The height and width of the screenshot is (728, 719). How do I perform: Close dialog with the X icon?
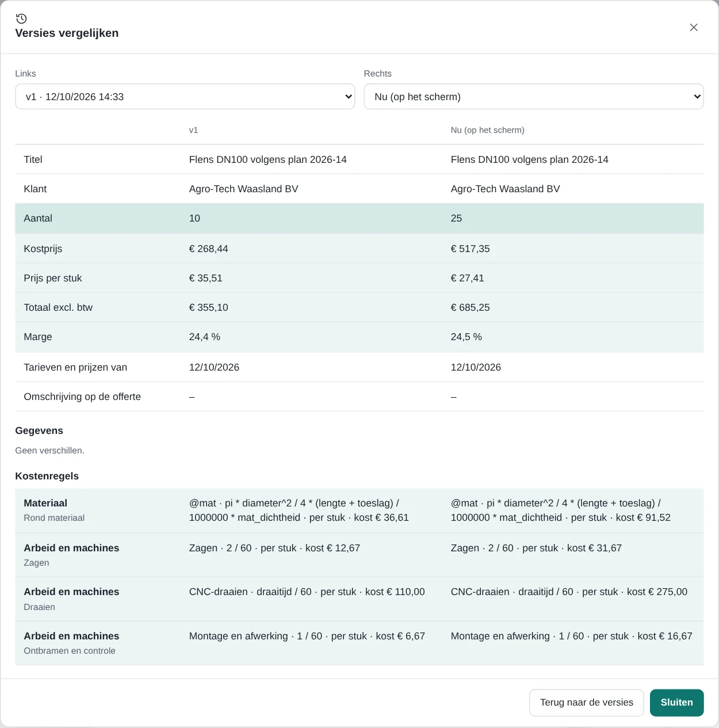(694, 28)
